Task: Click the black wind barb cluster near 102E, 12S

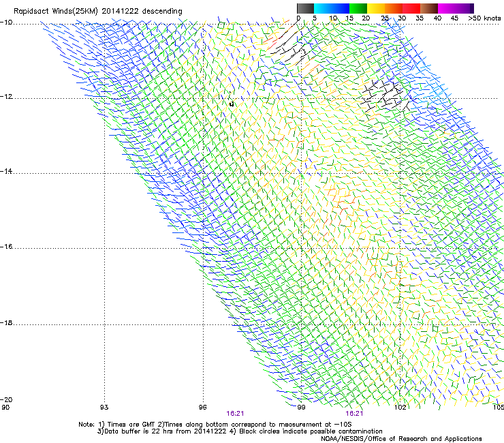Action: pyautogui.click(x=385, y=95)
